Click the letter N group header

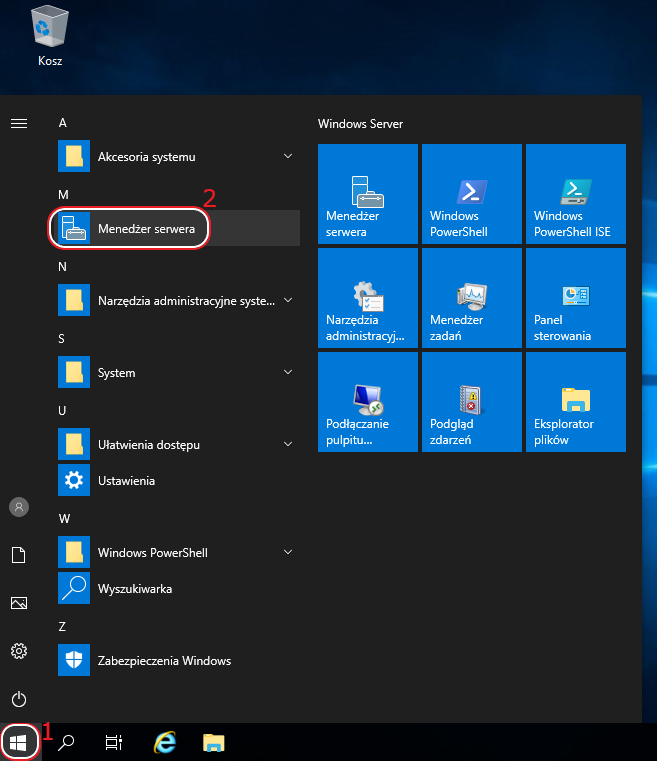click(63, 267)
